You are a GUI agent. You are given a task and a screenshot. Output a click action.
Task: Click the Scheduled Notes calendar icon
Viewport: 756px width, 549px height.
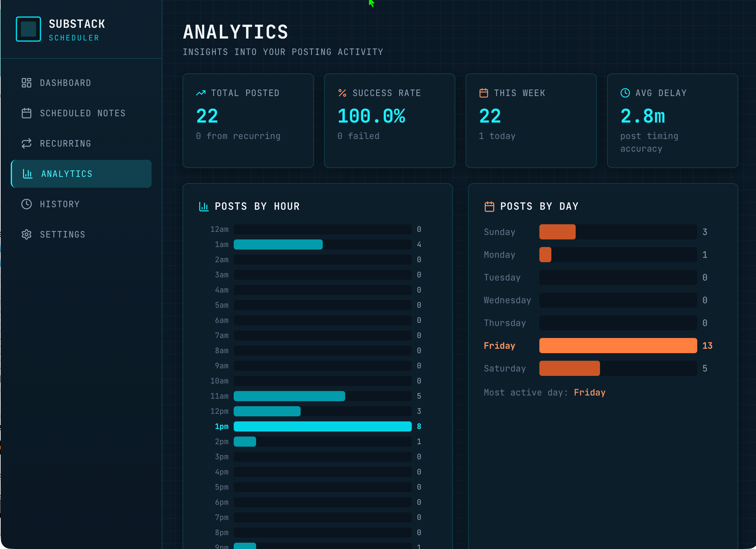[26, 113]
